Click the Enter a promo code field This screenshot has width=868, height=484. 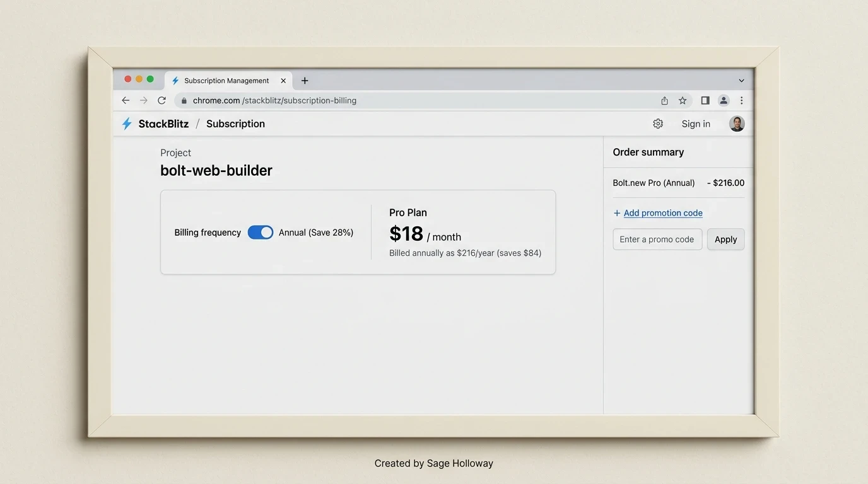(657, 239)
